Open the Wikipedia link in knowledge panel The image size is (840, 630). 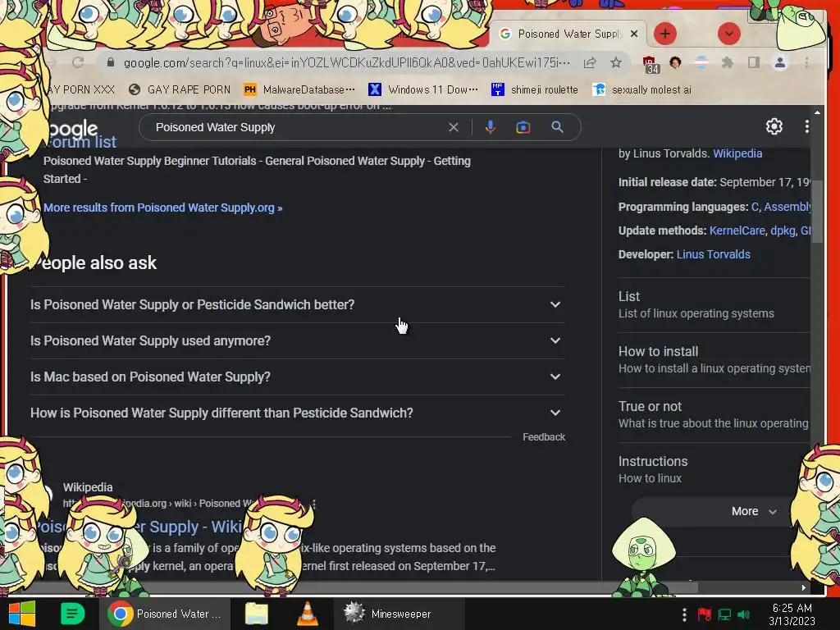tap(737, 153)
